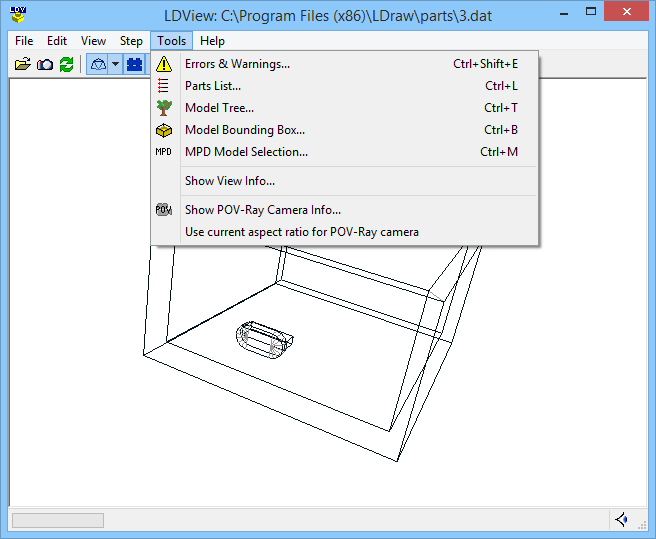
Task: Click the LDView app icon in title bar
Action: (x=18, y=15)
